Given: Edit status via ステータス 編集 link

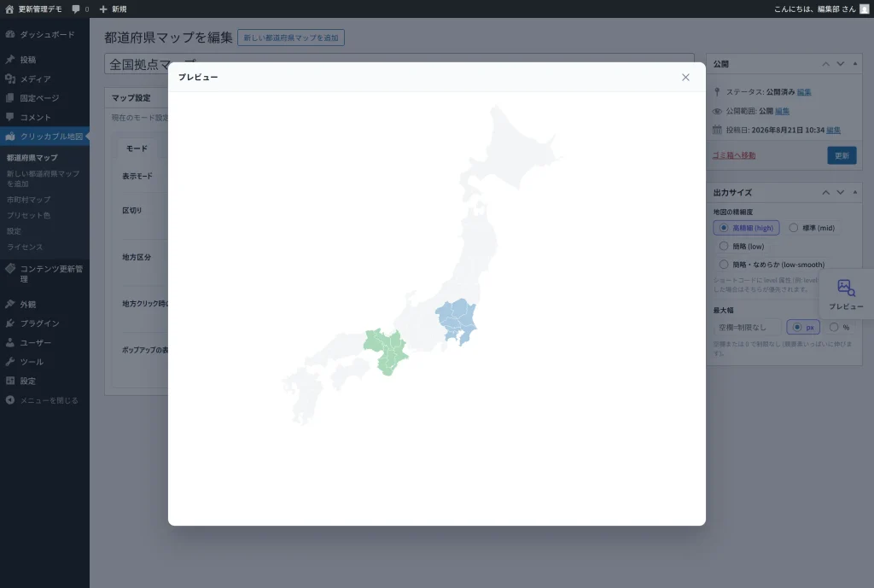Looking at the screenshot, I should [x=804, y=92].
